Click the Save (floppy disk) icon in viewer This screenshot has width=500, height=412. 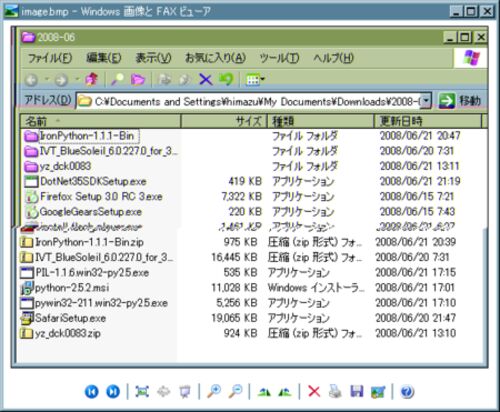(356, 391)
